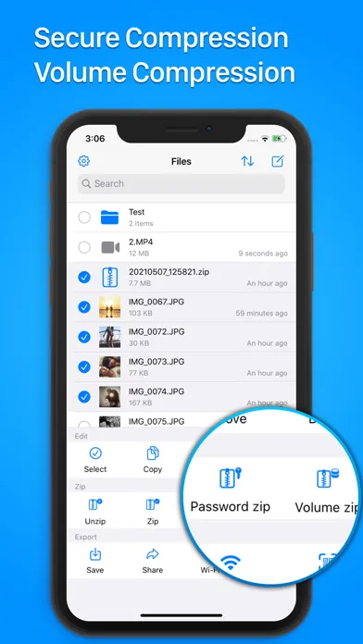Tap the Wi-Fi transfer icon in magnifier

click(231, 562)
